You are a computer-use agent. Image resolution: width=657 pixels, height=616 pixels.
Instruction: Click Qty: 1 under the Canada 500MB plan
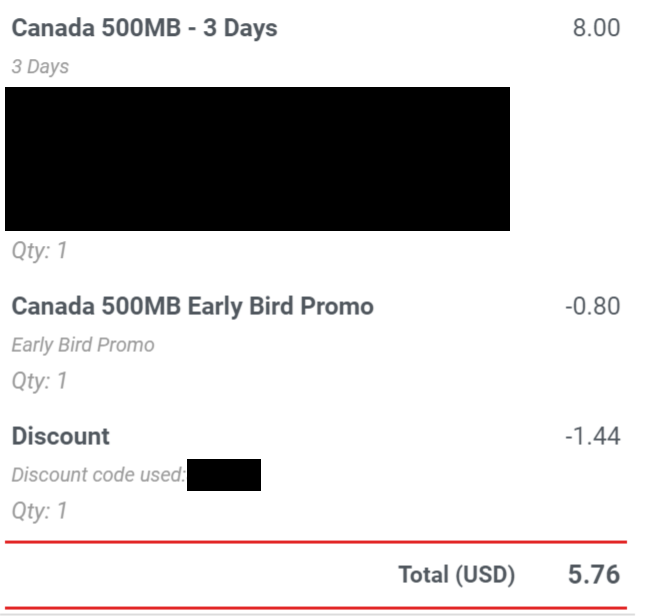(x=39, y=251)
